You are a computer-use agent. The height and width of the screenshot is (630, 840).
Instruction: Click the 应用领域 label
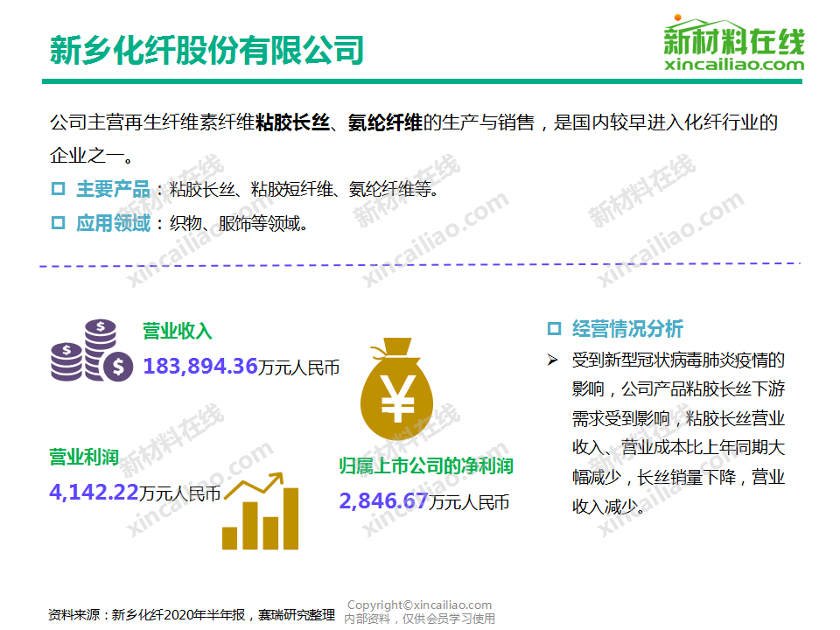tap(113, 223)
